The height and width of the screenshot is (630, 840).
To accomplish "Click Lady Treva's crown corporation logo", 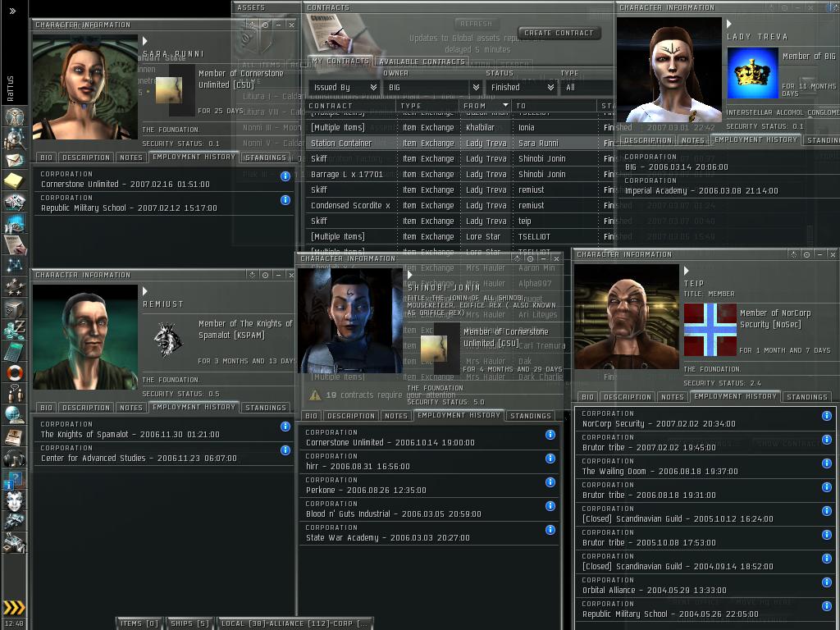I will click(x=752, y=73).
